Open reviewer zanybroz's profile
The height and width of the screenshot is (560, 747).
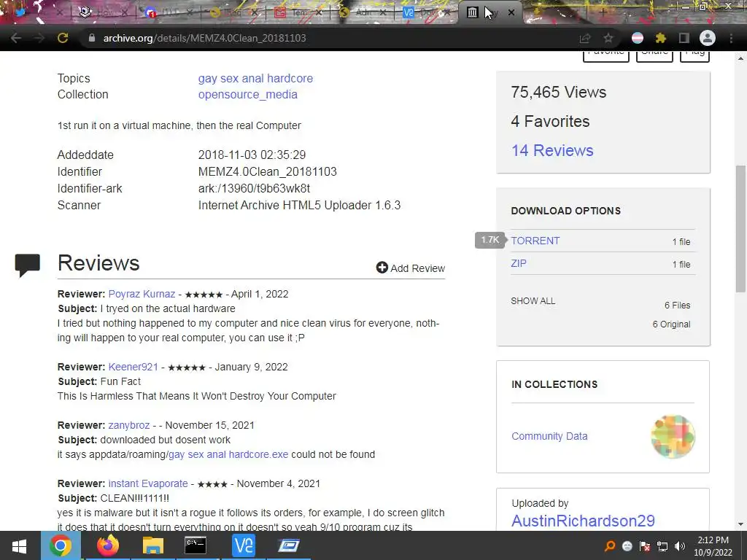[128, 425]
